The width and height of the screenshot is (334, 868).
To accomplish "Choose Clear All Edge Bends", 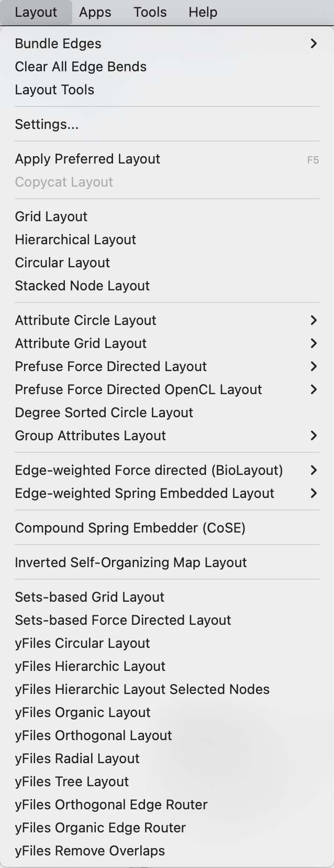I will point(81,67).
